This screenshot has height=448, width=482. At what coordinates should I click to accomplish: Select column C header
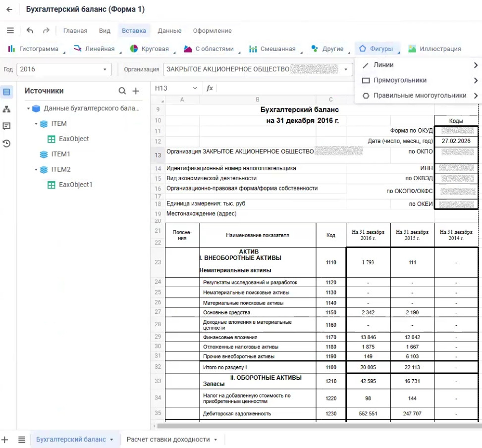point(331,100)
